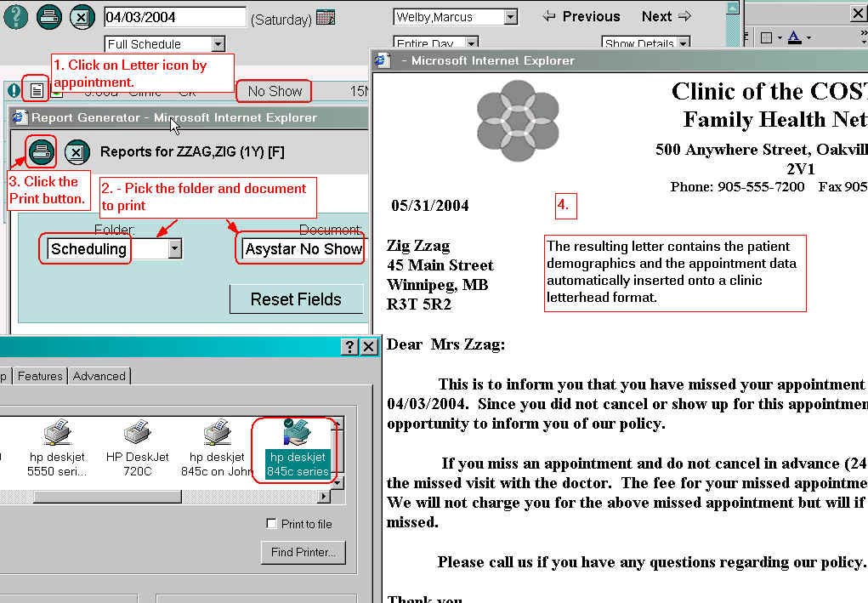Click the up scroll arrow of the schedule scrollbar

(732, 9)
